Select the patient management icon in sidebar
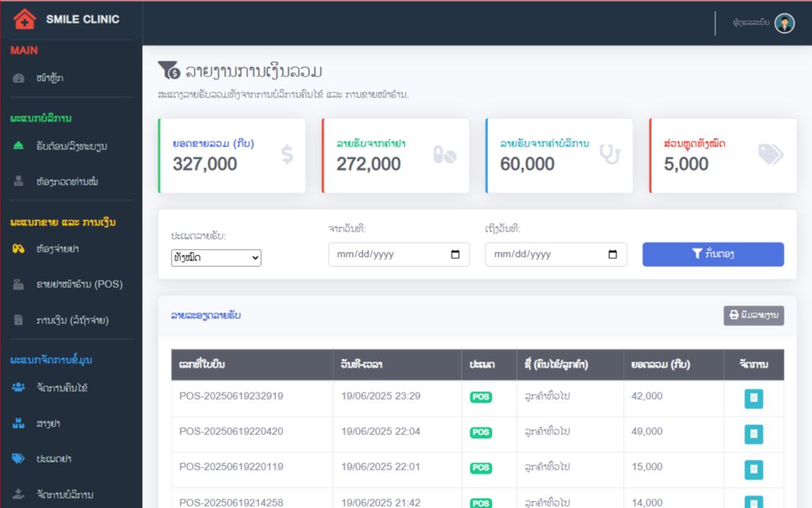812x508 pixels. click(19, 388)
